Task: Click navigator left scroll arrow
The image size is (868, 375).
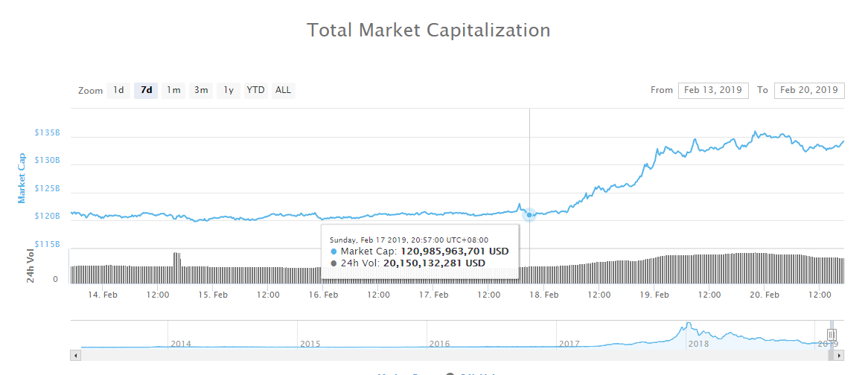Action: (74, 356)
